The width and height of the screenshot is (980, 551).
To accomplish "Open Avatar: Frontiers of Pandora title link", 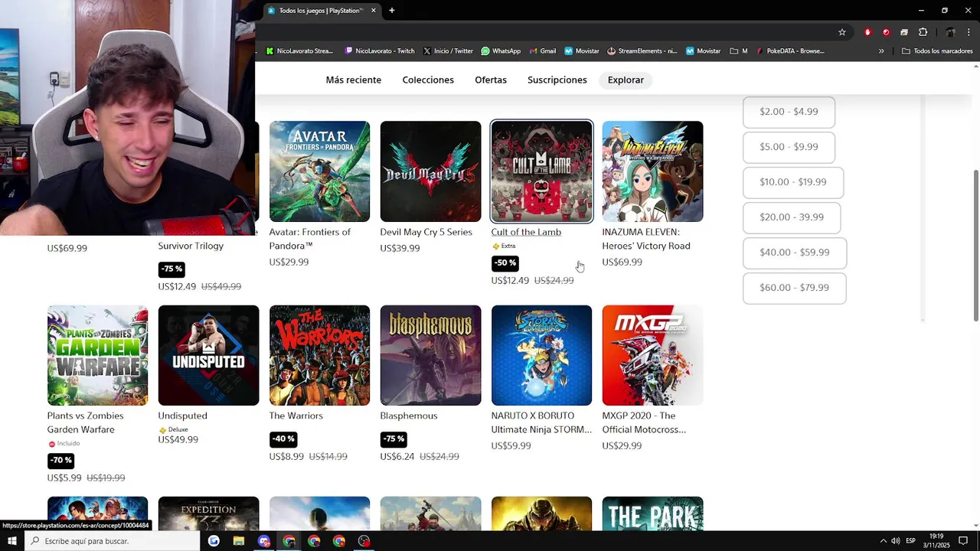I will (310, 239).
